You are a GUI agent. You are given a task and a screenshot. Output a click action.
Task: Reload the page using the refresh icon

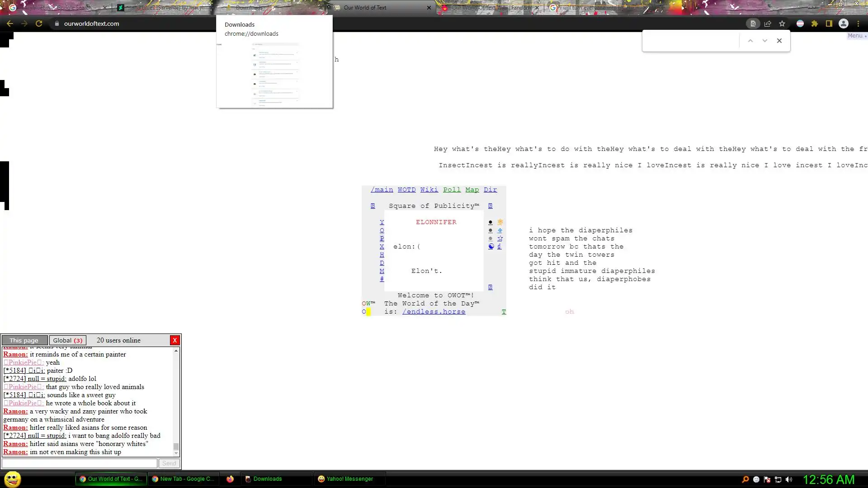(x=39, y=23)
